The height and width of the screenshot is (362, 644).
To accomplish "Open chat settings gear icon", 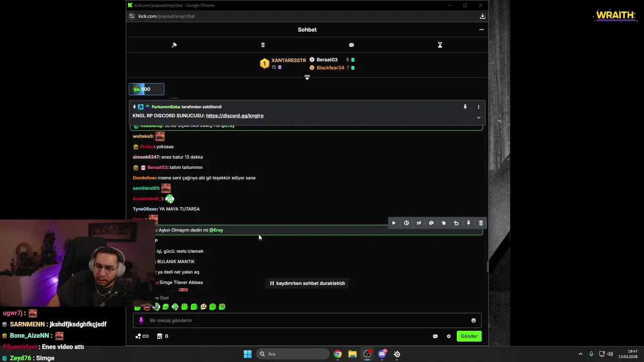I will coord(449,336).
